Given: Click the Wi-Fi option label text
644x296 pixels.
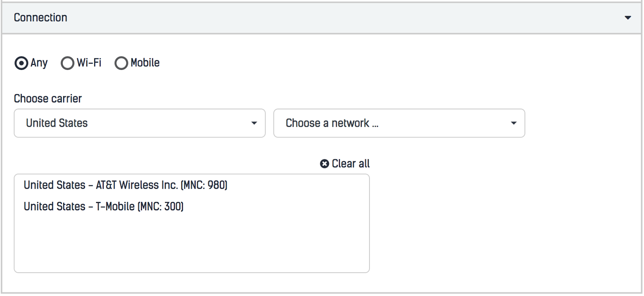Looking at the screenshot, I should point(89,63).
